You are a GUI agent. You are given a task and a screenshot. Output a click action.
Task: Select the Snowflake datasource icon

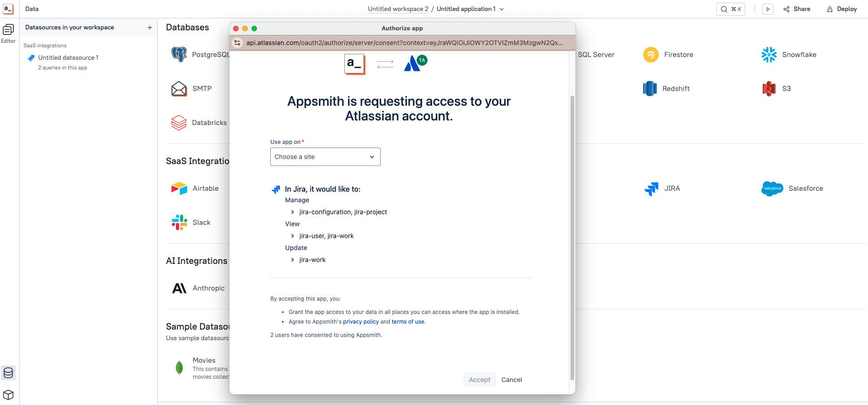(769, 55)
